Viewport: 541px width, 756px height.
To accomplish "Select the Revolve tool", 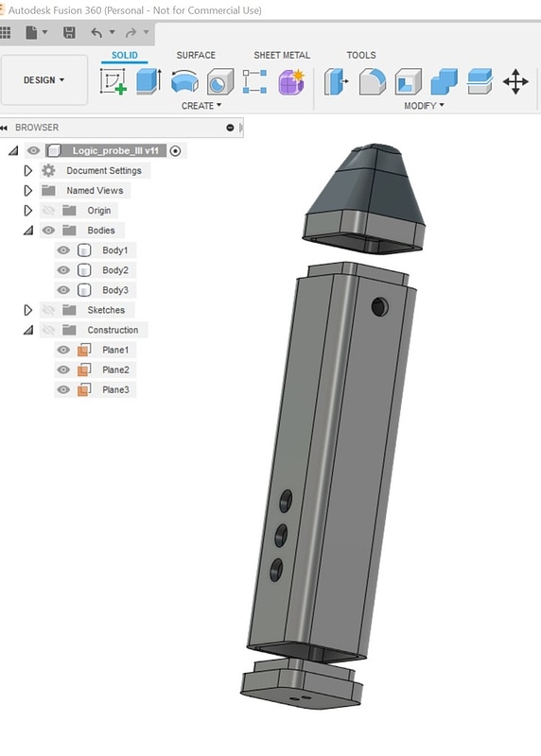I will point(184,81).
